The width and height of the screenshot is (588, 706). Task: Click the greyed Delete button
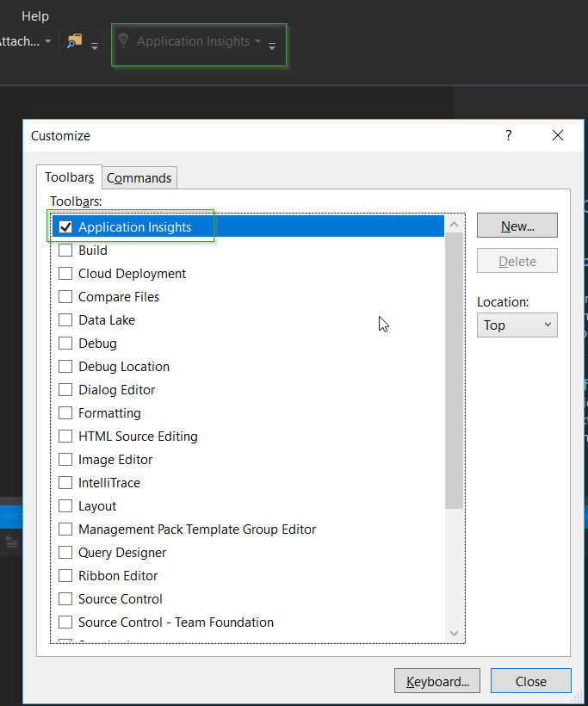click(x=517, y=261)
